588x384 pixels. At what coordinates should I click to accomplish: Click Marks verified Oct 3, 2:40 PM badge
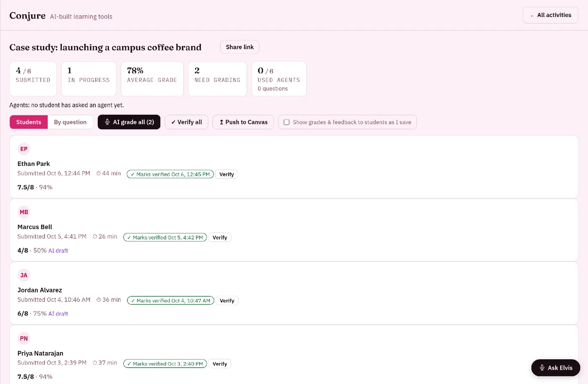(165, 364)
